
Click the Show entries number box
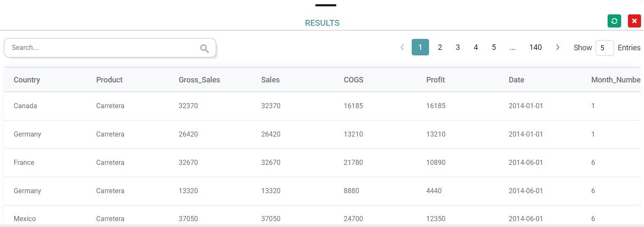tap(604, 48)
